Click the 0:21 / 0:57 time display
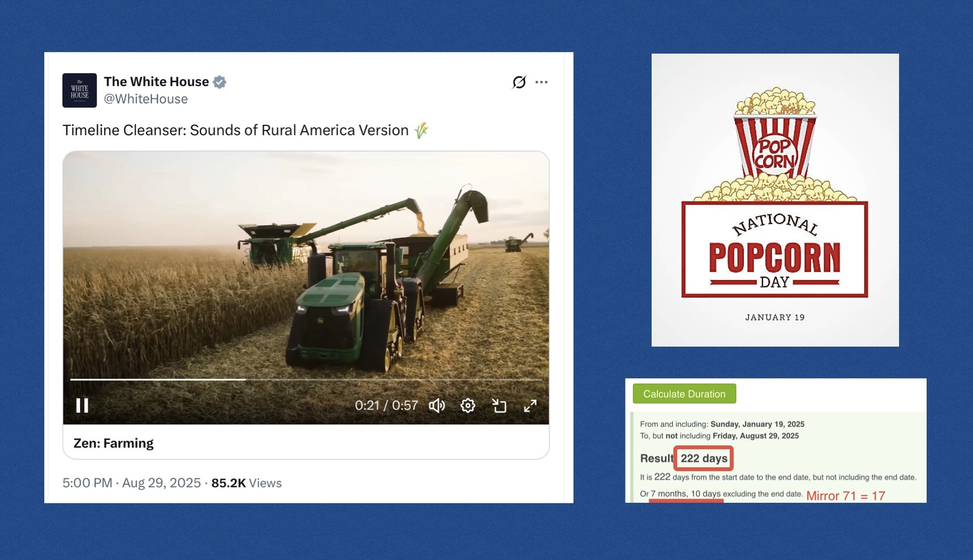973x560 pixels. pos(386,405)
